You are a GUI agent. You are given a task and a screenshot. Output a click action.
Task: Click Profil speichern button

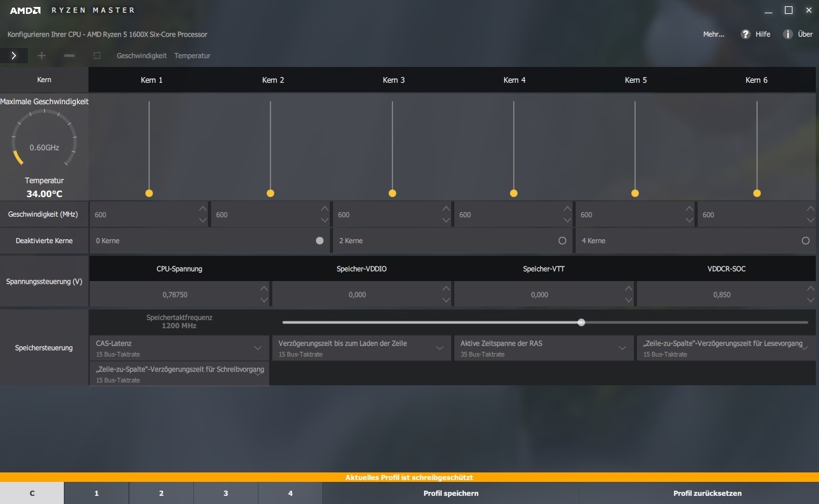pos(451,493)
